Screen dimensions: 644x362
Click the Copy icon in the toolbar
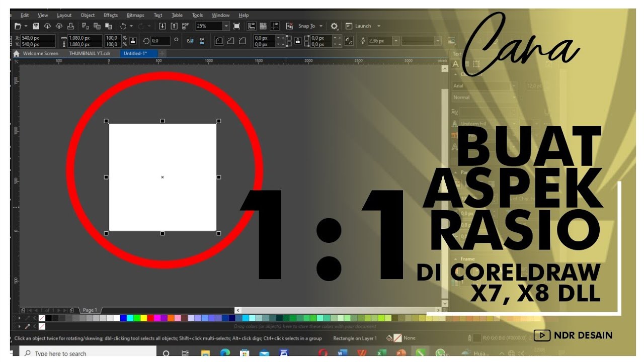coord(97,26)
